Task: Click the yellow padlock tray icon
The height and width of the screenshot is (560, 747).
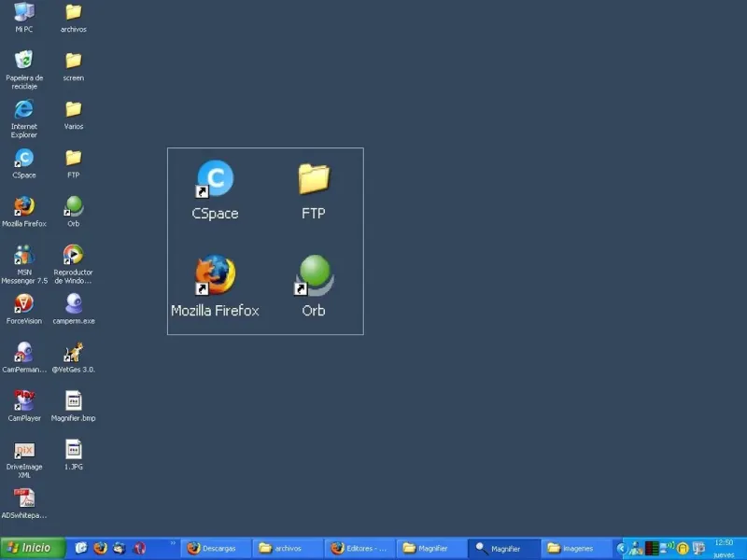Action: tap(683, 549)
